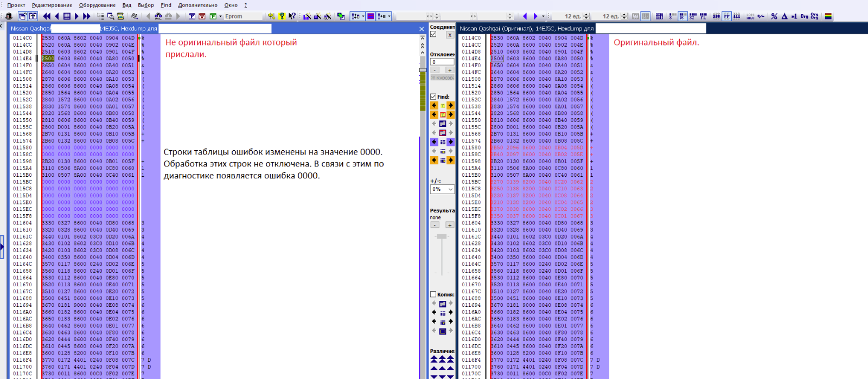Image resolution: width=868 pixels, height=379 pixels.
Task: Select hexadecimal FF number format icon
Action: click(726, 16)
